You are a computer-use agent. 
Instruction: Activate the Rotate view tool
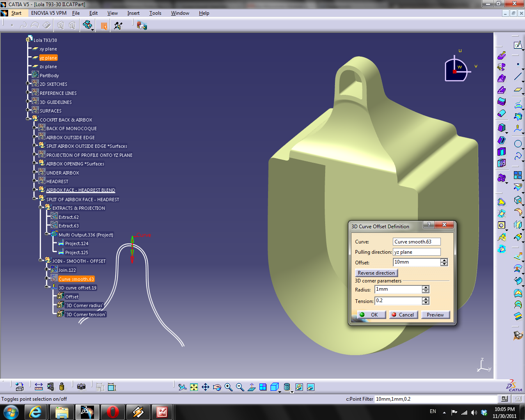coord(217,387)
